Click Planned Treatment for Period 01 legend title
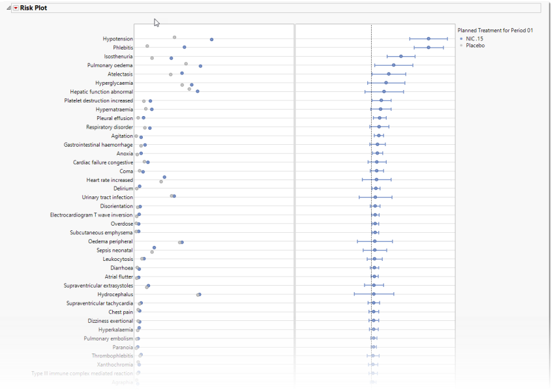Image resolution: width=553 pixels, height=392 pixels. 495,31
